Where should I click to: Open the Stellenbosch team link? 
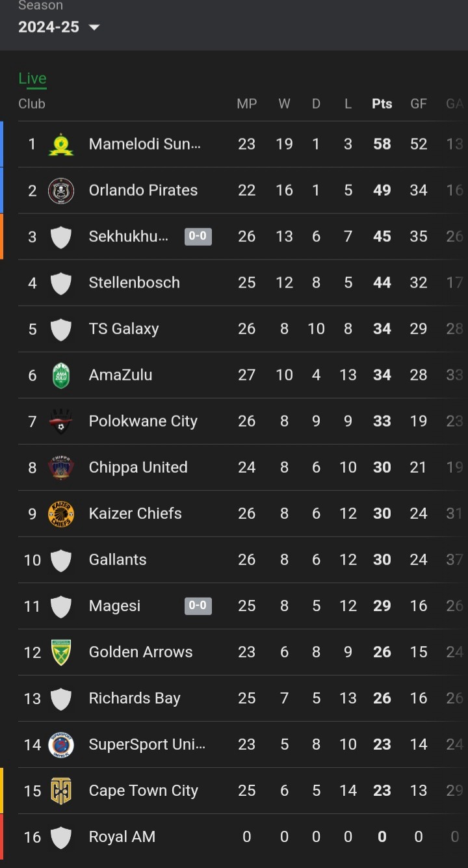click(134, 283)
